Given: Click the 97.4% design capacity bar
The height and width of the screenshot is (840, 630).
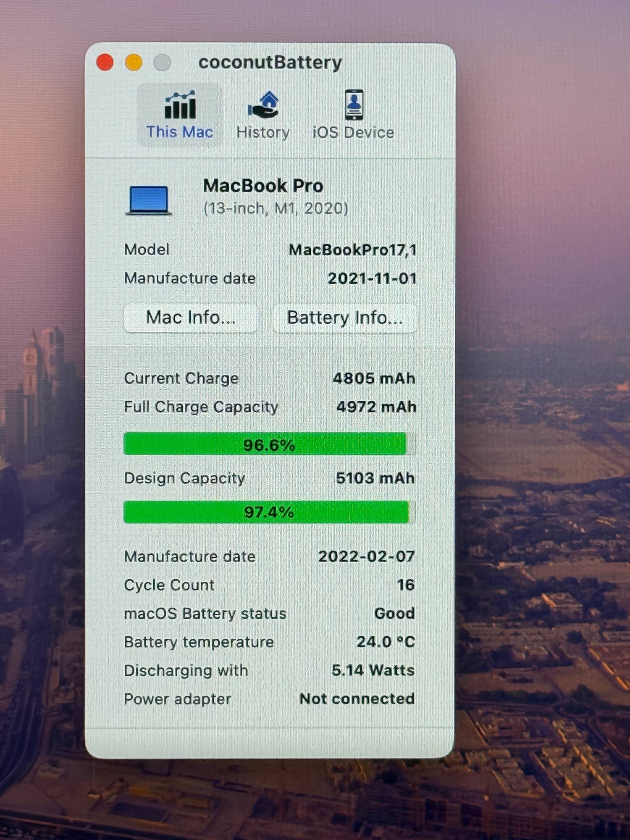Looking at the screenshot, I should [x=270, y=512].
